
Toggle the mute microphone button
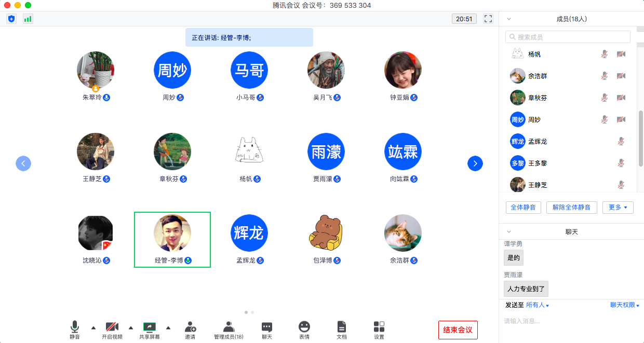coord(75,330)
